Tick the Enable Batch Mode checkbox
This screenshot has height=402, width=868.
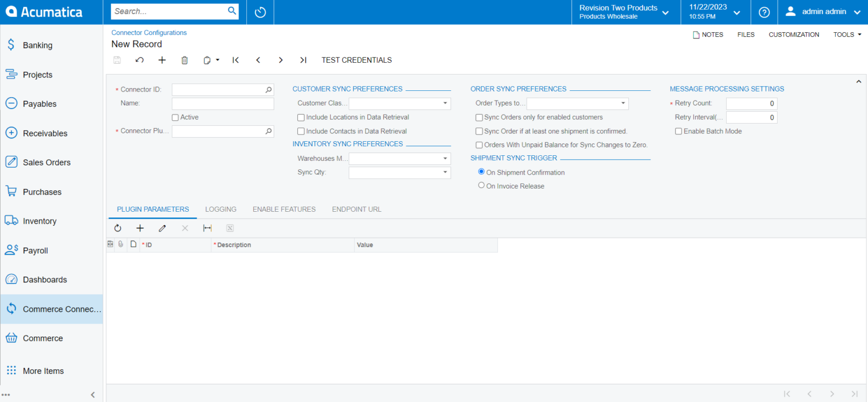(679, 131)
